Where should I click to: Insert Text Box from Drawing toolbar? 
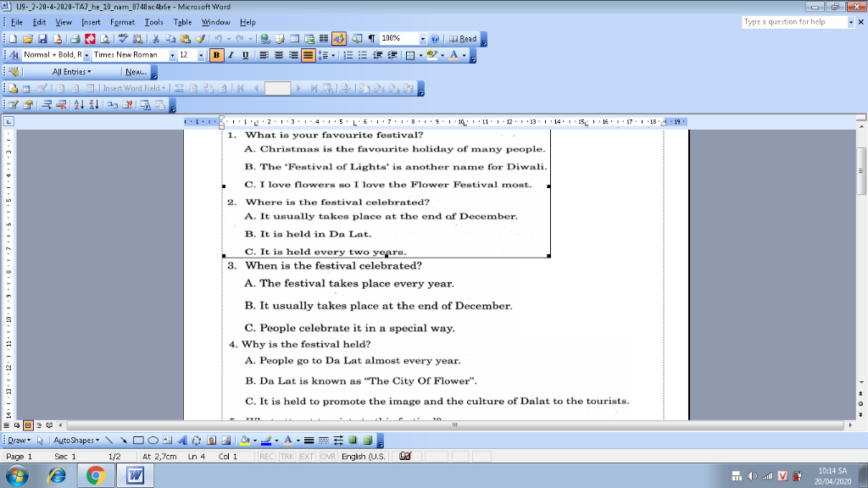[168, 441]
